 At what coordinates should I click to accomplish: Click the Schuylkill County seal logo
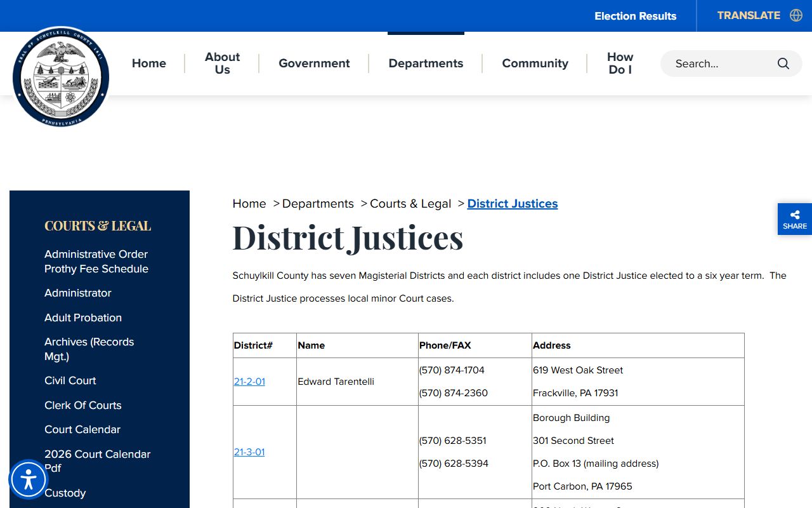(x=61, y=77)
